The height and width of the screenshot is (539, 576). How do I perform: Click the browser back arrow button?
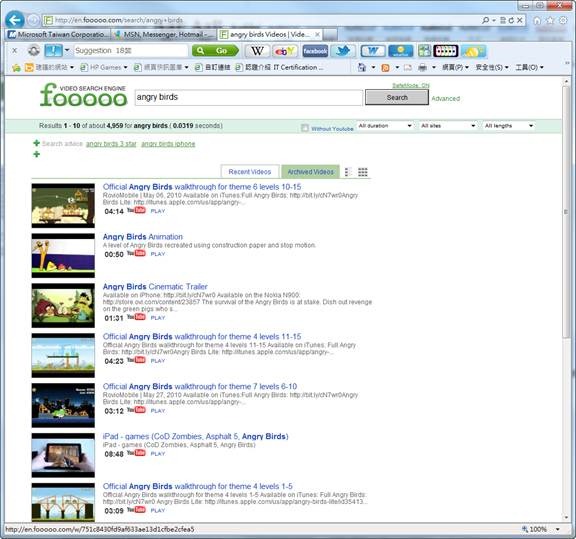[15, 20]
